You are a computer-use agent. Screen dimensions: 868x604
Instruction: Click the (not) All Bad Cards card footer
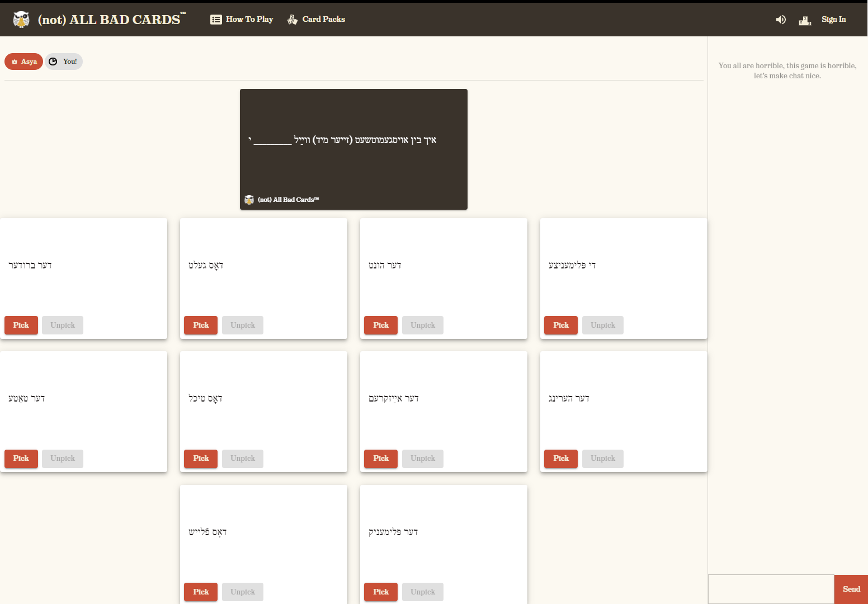(x=282, y=200)
